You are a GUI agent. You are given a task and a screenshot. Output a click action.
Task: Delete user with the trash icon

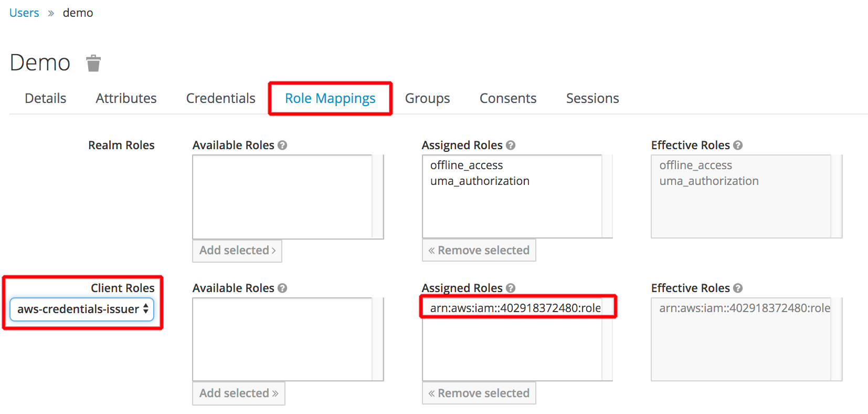[93, 63]
